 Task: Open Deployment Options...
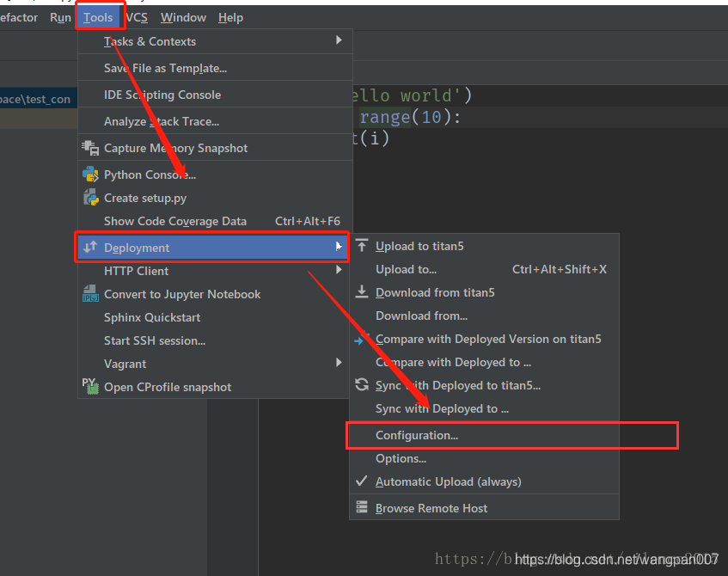(x=484, y=458)
